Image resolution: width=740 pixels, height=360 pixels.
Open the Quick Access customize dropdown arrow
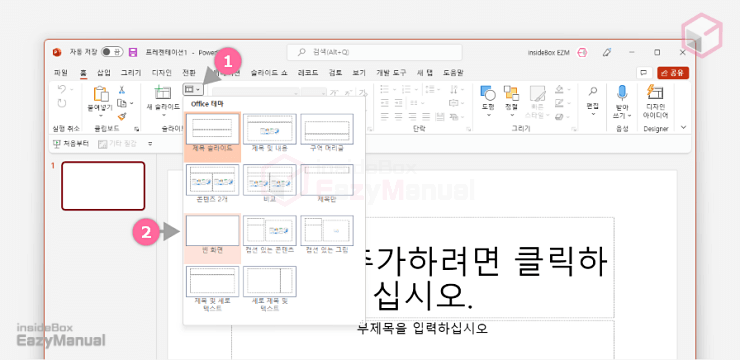(150, 144)
